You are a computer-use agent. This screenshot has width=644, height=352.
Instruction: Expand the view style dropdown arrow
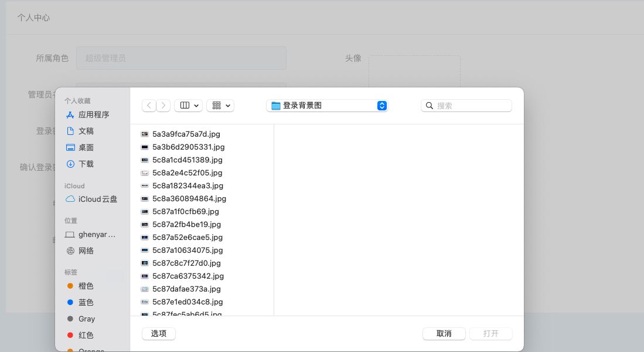tap(196, 106)
